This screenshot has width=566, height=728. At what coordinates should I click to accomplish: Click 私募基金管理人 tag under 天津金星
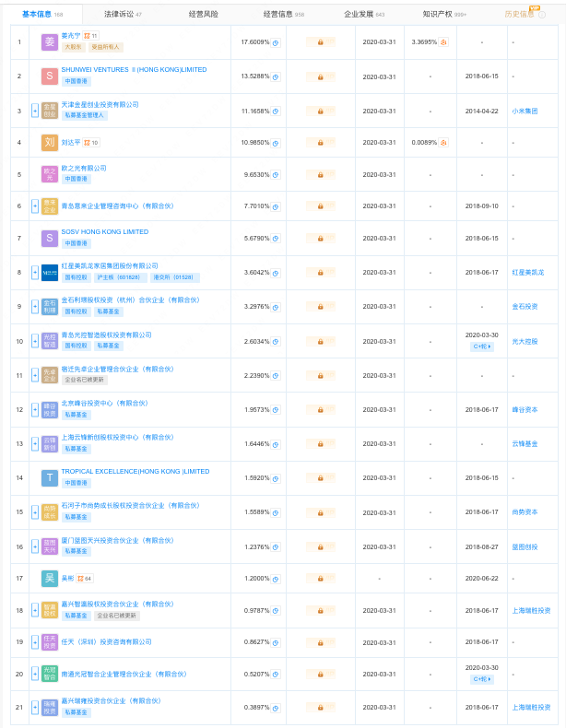click(x=85, y=115)
